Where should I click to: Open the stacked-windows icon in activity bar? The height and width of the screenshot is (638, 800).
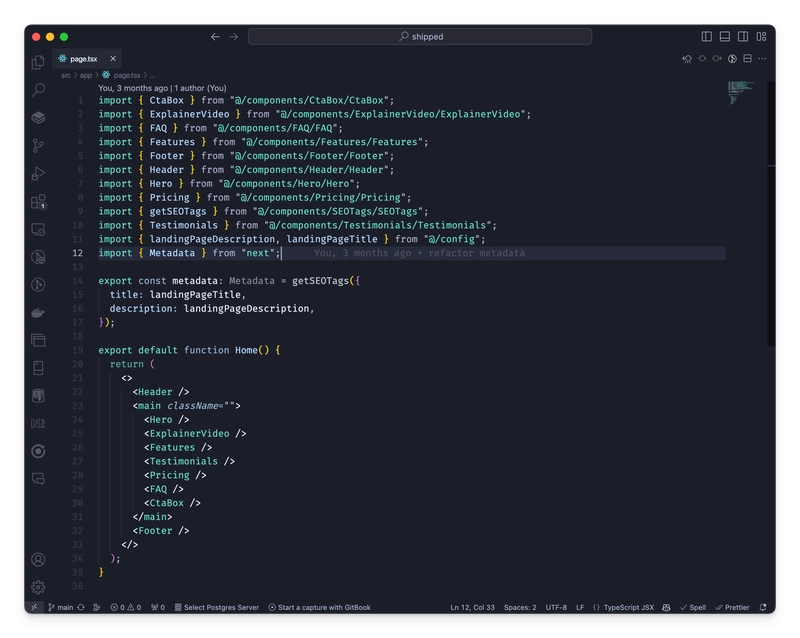(x=38, y=340)
